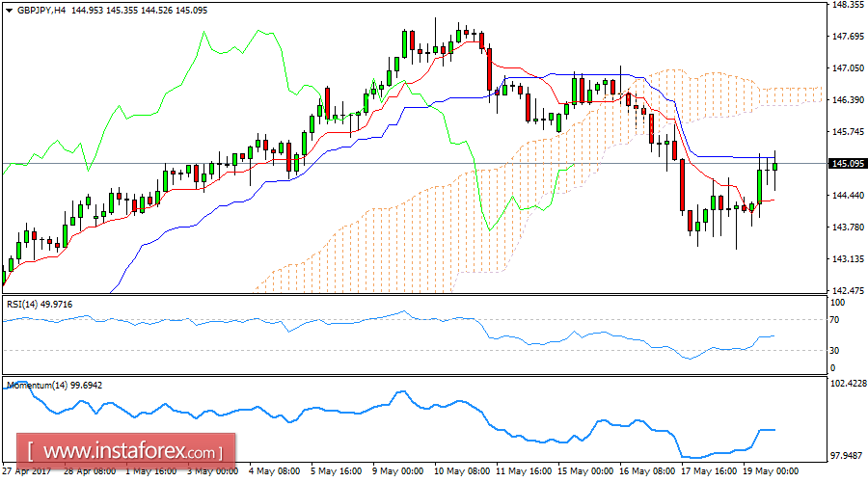Click the RSI scale level 70
Image resolution: width=868 pixels, height=482 pixels.
[x=834, y=320]
